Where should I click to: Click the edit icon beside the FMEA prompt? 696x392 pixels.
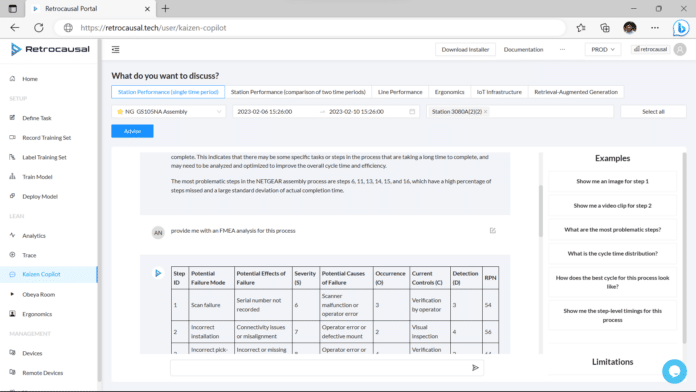pos(493,230)
